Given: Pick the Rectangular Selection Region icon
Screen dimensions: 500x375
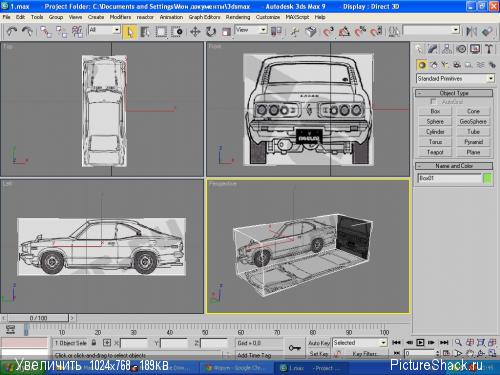Looking at the screenshot, I should point(161,32).
